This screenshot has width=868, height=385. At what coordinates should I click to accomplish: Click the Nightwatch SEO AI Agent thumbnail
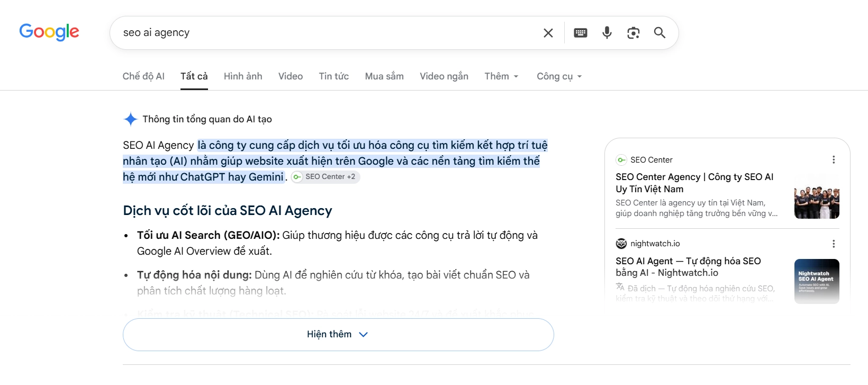pos(817,281)
